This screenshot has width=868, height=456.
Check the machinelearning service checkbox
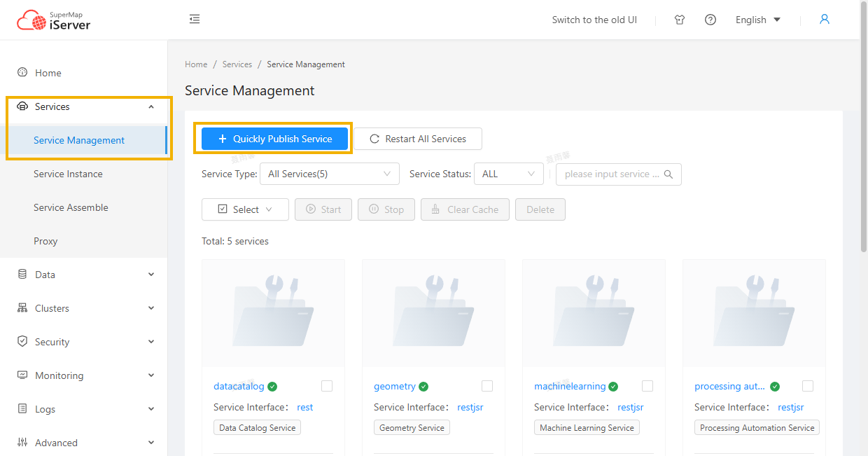click(x=647, y=386)
